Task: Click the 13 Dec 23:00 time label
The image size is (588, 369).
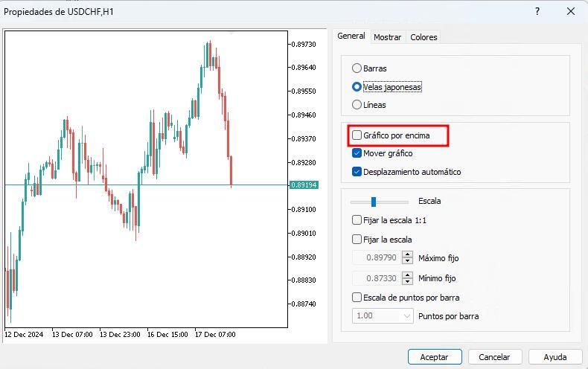Action: click(120, 335)
